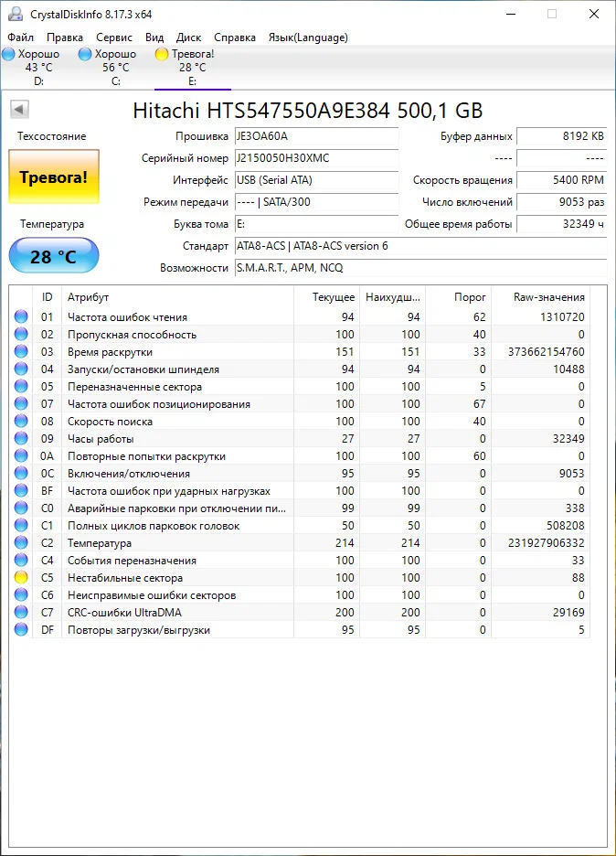The height and width of the screenshot is (856, 616).
Task: Click the transfer mode field SATA/300
Action: tap(316, 202)
